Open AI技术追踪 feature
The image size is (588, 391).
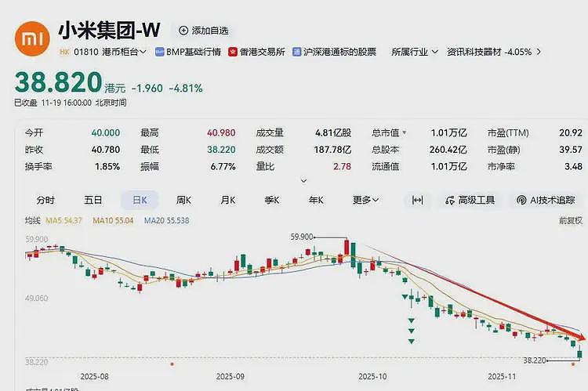pos(546,201)
